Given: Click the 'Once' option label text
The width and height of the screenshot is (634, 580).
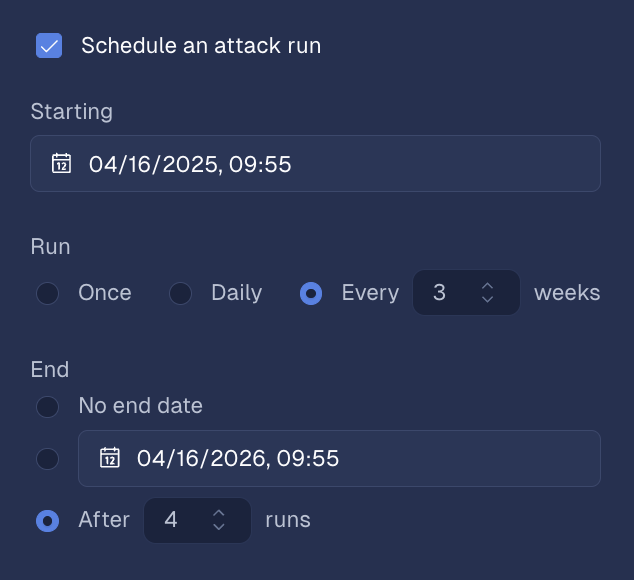Looking at the screenshot, I should [x=105, y=293].
